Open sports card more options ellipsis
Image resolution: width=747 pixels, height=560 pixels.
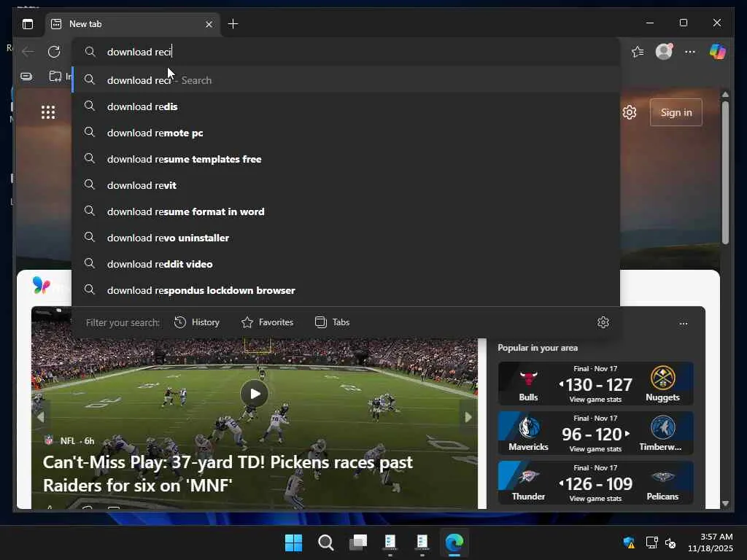coord(683,323)
